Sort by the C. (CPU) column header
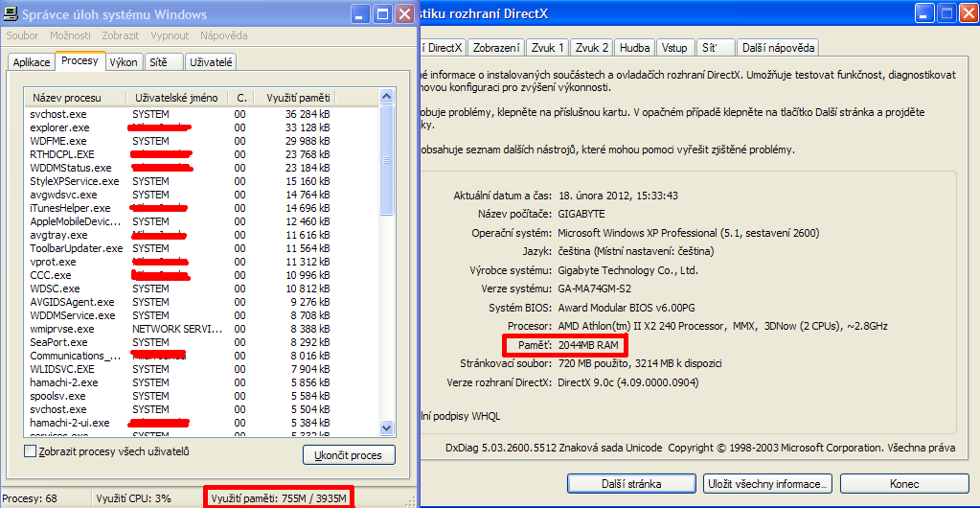This screenshot has width=980, height=508. (241, 98)
